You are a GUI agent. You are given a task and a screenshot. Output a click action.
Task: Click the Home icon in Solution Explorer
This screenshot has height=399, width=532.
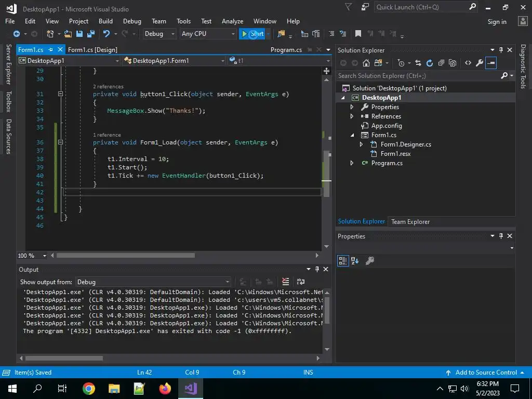coord(366,63)
